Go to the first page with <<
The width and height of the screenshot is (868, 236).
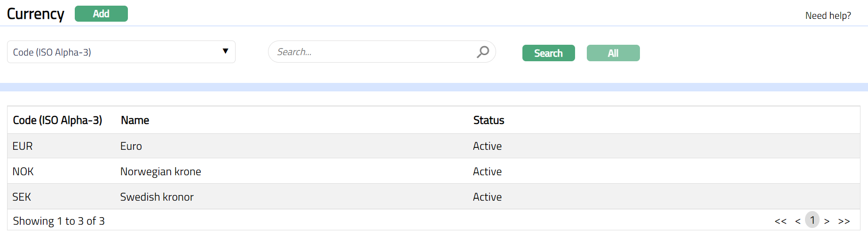click(x=781, y=221)
